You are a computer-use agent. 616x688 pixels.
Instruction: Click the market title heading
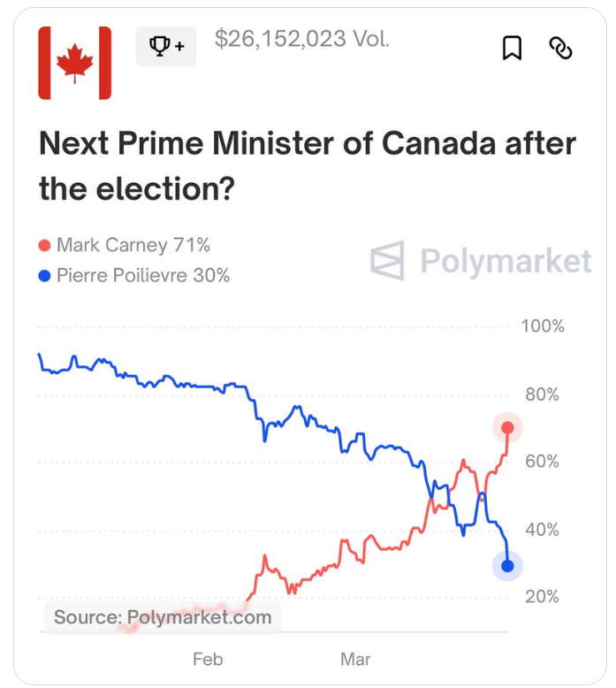coord(307,165)
